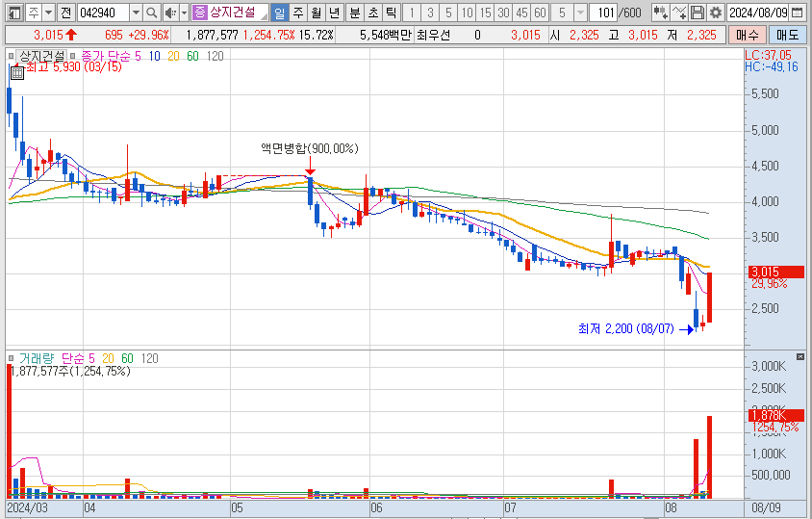Click the small box before 상지건설 legend
This screenshot has height=519, width=812.
(x=12, y=56)
